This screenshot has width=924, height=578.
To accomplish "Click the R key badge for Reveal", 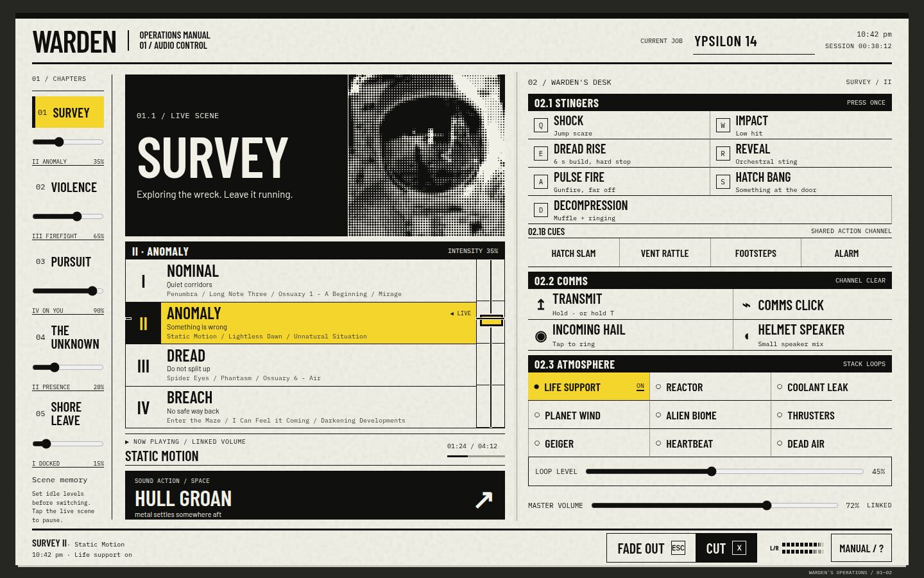I will [723, 153].
